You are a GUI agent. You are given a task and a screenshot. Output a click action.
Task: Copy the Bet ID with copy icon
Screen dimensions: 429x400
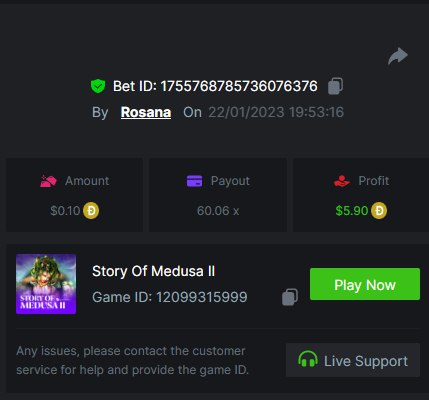[x=335, y=86]
